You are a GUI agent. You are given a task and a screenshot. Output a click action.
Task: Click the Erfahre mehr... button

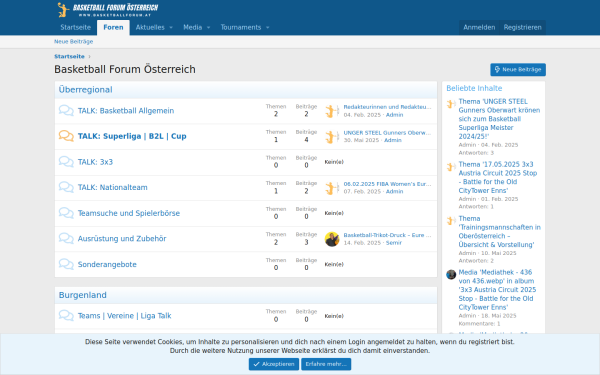coord(326,364)
